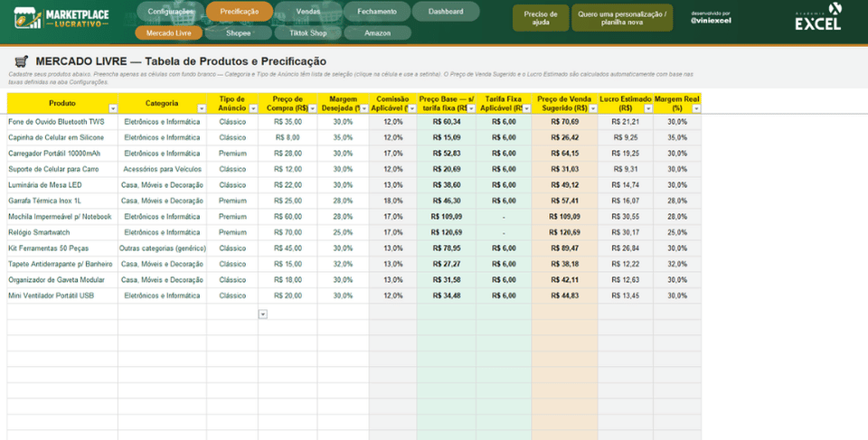The width and height of the screenshot is (868, 440).
Task: Go to the Dashboard tab
Action: (446, 12)
